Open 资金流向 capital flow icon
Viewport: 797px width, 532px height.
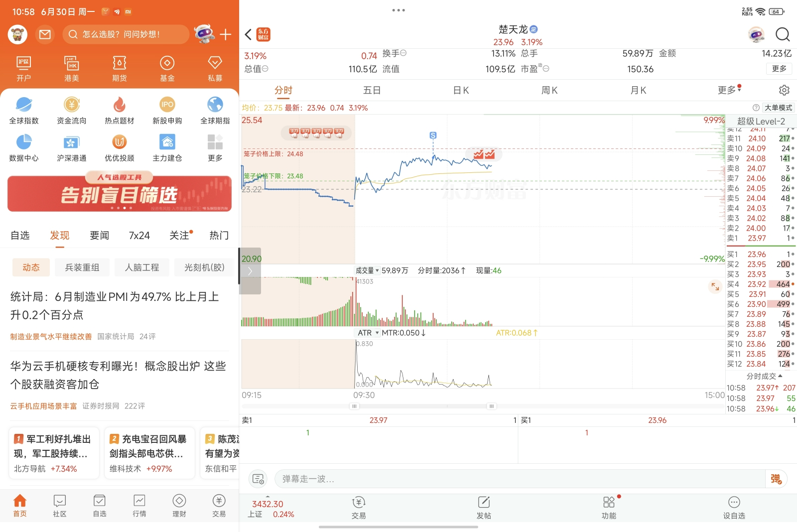[72, 111]
